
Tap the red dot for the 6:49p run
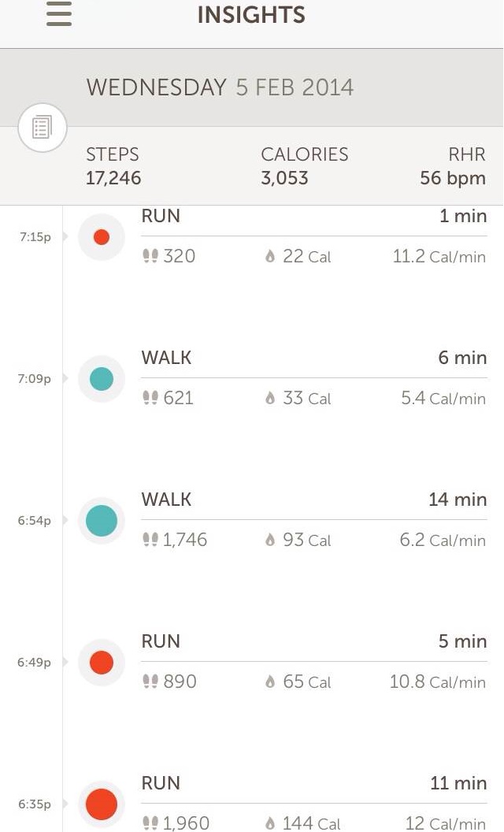(x=102, y=663)
